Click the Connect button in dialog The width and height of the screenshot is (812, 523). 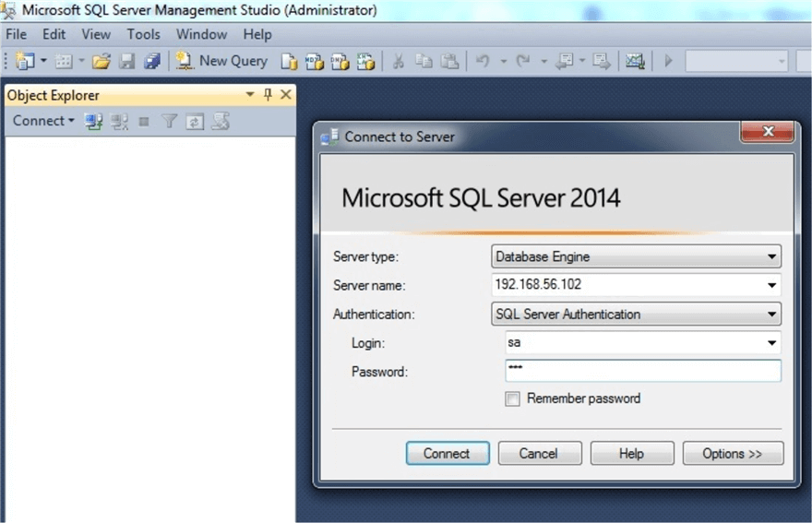click(448, 454)
